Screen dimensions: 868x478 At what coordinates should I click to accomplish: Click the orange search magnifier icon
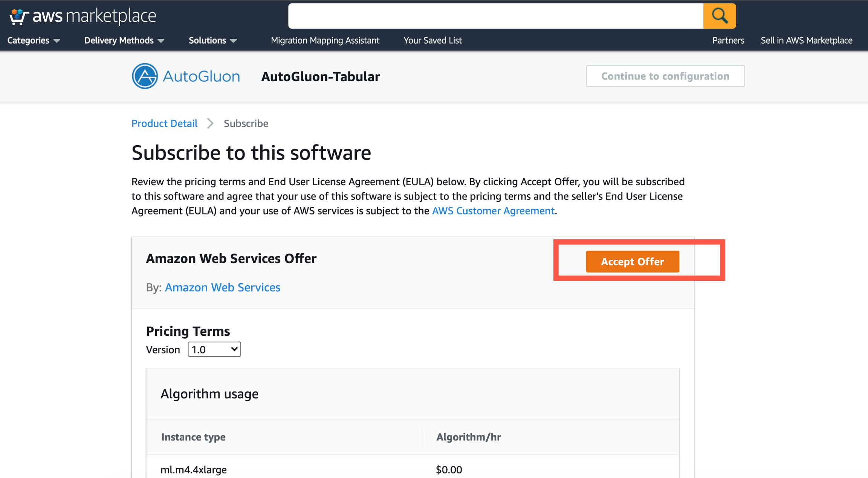(x=719, y=16)
